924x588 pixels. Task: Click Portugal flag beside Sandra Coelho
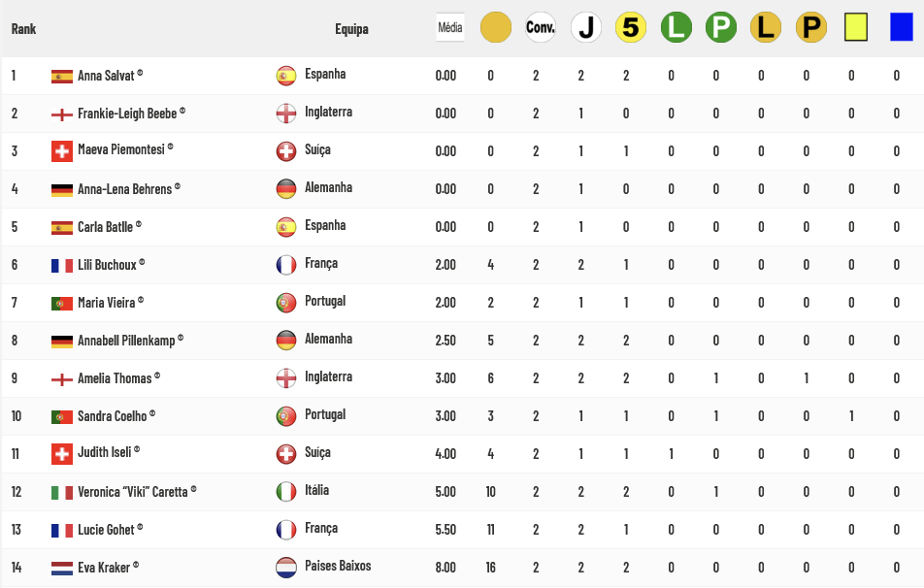(x=62, y=416)
